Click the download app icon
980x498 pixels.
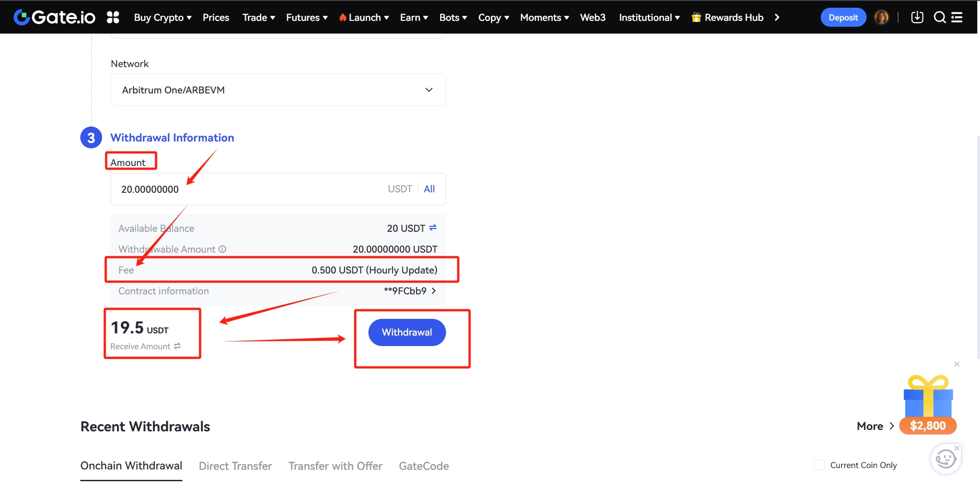(x=917, y=17)
